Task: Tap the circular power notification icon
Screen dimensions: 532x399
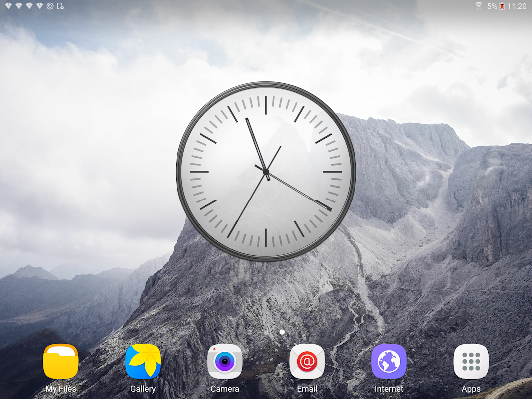Action: click(x=50, y=6)
